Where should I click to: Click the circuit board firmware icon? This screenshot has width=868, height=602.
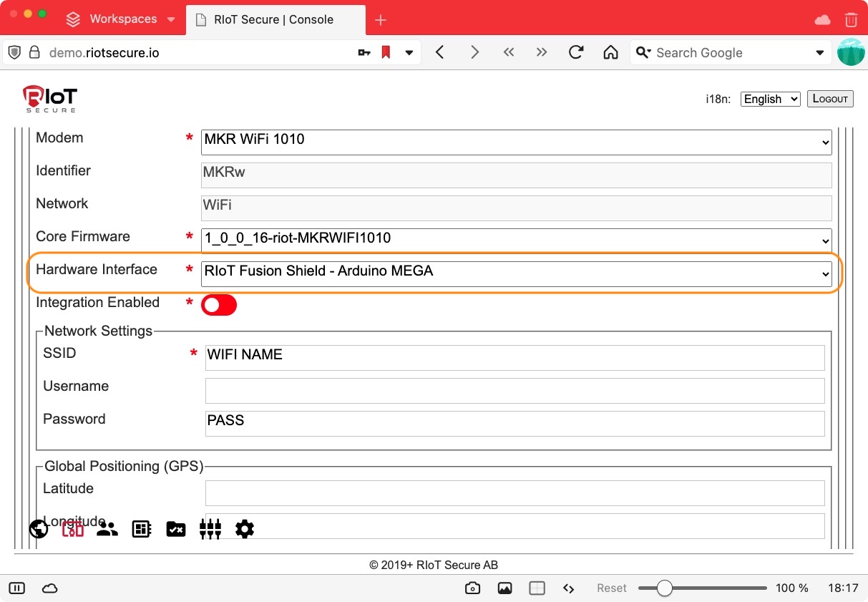click(142, 529)
